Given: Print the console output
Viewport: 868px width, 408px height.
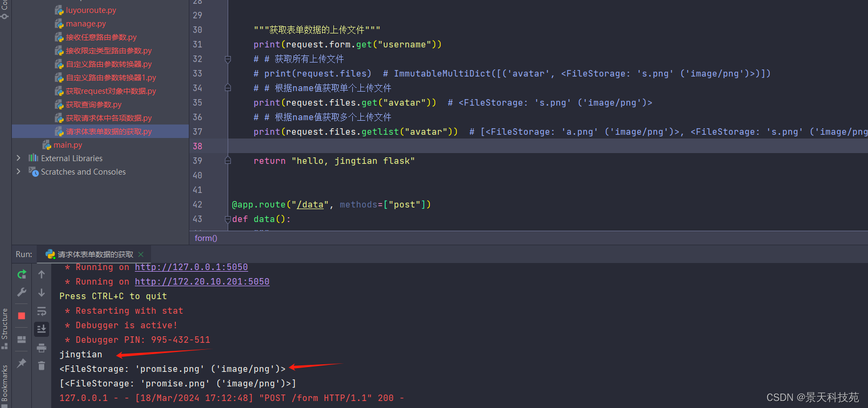Looking at the screenshot, I should 42,348.
